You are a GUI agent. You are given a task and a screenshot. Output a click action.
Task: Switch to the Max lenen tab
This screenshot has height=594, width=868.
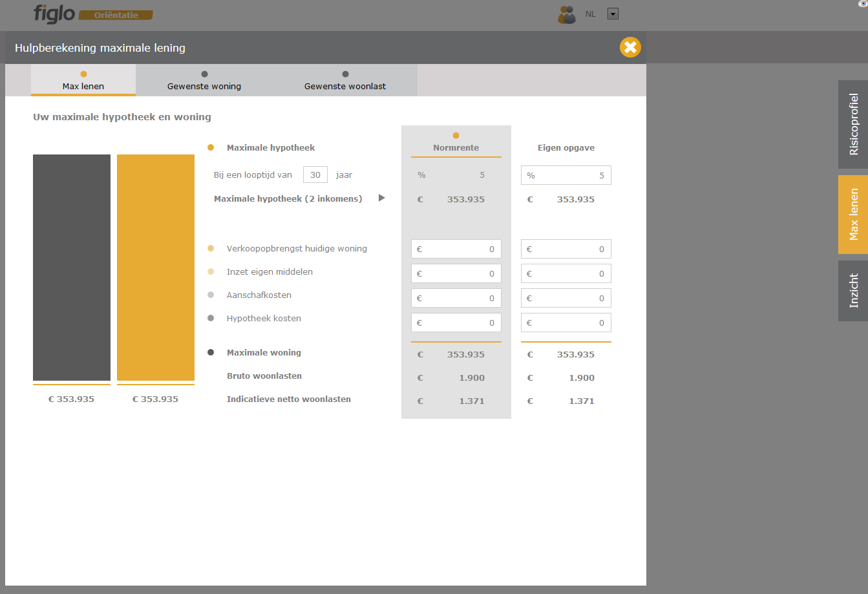point(83,80)
